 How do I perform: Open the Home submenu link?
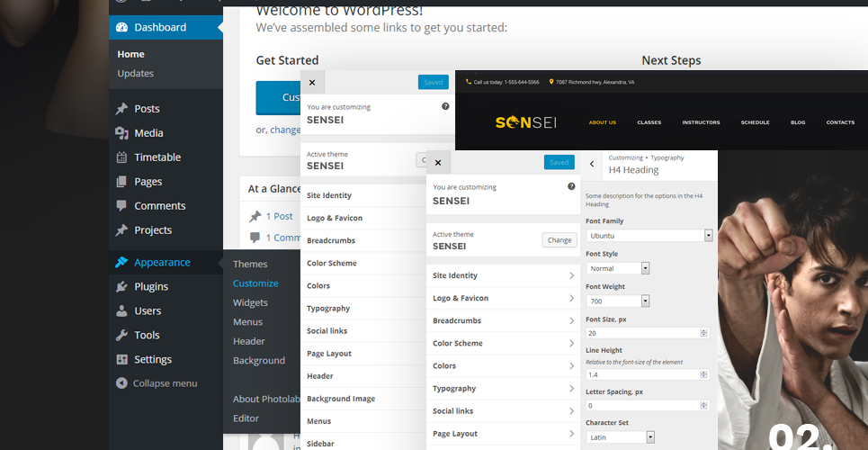click(130, 54)
